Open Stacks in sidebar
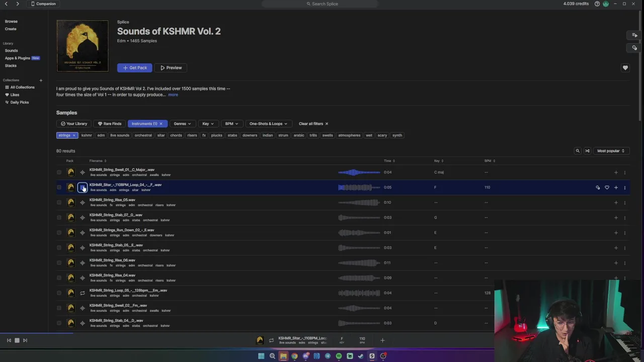Screen dimensions: 644x362 tap(11, 65)
